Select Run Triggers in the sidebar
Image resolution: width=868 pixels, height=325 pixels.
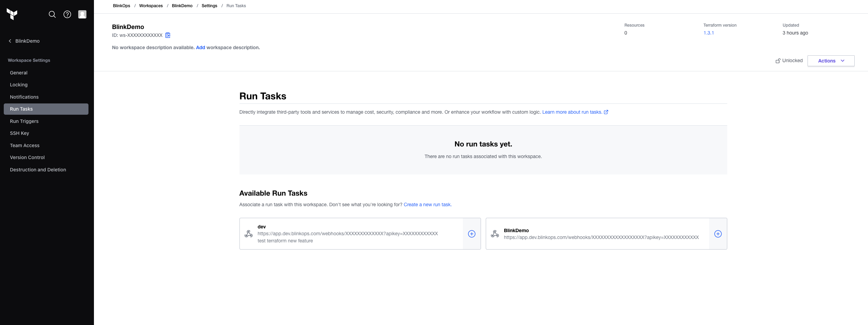pyautogui.click(x=24, y=121)
